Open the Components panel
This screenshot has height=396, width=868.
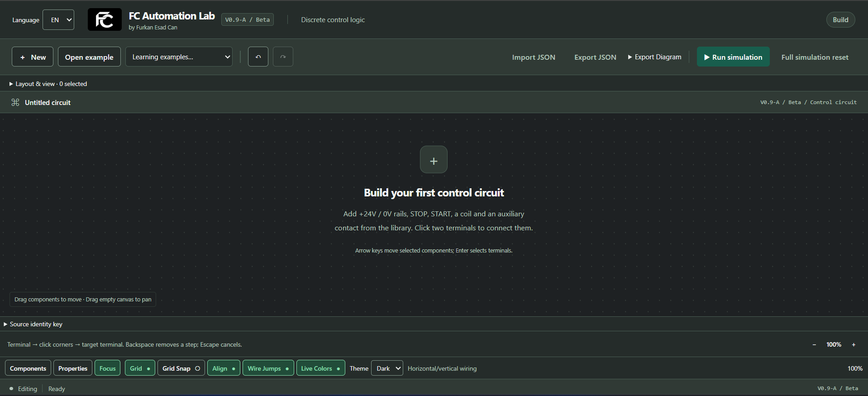28,368
